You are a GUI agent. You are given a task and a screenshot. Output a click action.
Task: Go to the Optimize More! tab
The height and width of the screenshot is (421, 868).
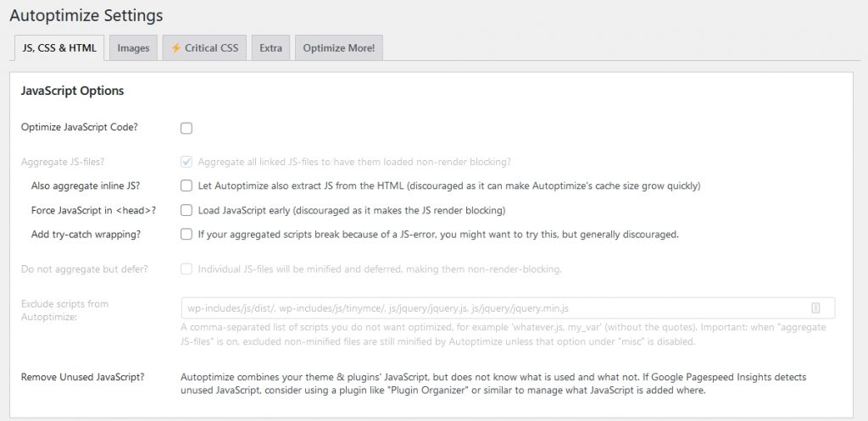click(x=339, y=48)
